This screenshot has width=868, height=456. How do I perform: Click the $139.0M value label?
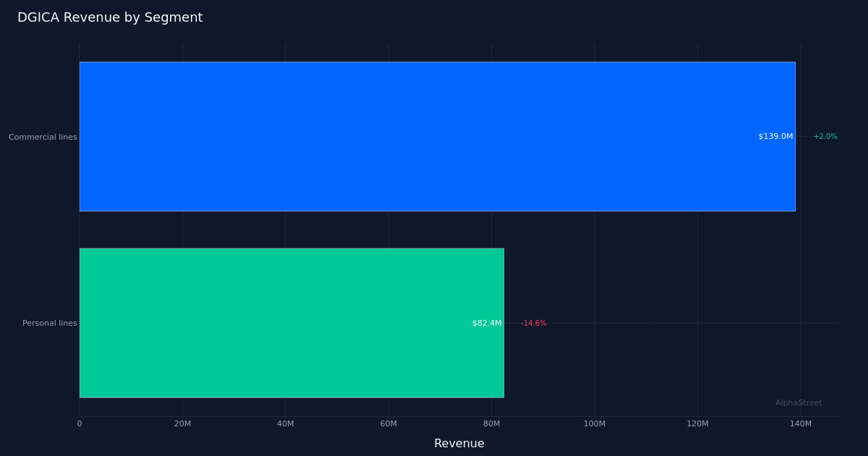775,136
